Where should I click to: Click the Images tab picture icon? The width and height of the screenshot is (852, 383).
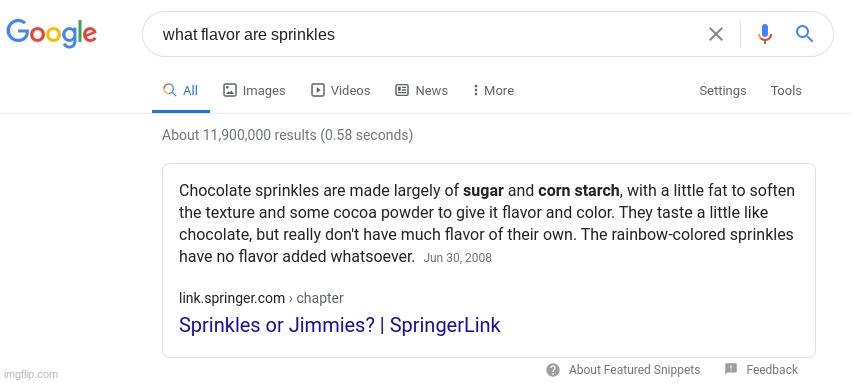click(x=230, y=90)
